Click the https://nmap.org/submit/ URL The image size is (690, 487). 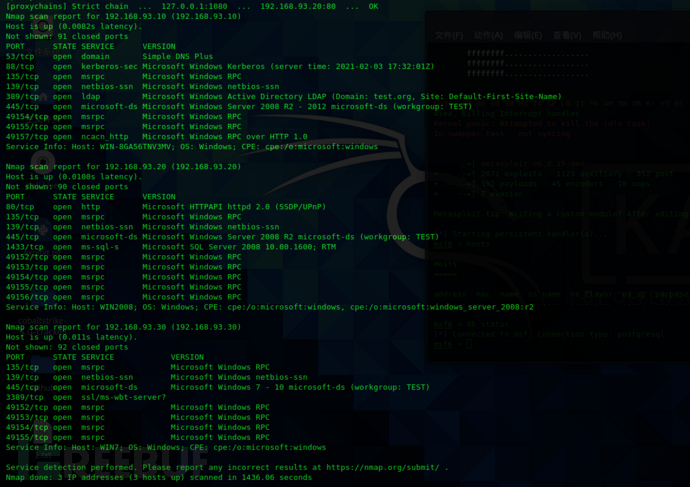click(x=382, y=467)
